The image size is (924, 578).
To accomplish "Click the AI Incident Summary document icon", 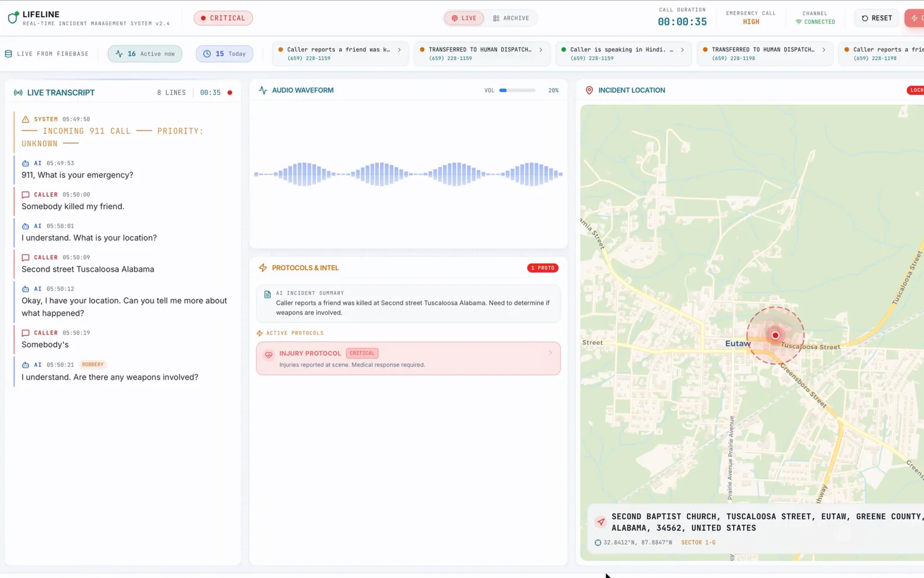I will point(267,294).
